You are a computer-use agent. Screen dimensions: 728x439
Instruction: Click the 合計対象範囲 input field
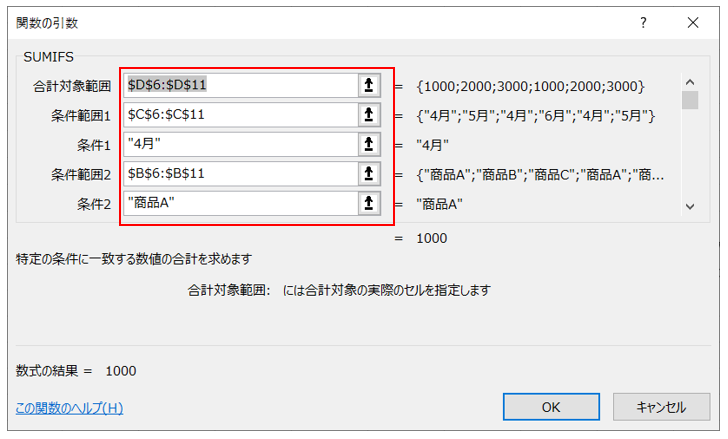click(240, 86)
